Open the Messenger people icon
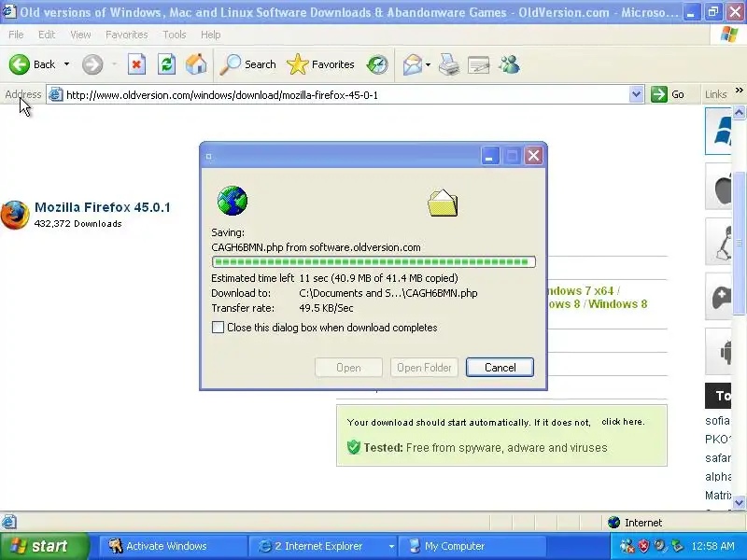Image resolution: width=747 pixels, height=560 pixels. 509,64
